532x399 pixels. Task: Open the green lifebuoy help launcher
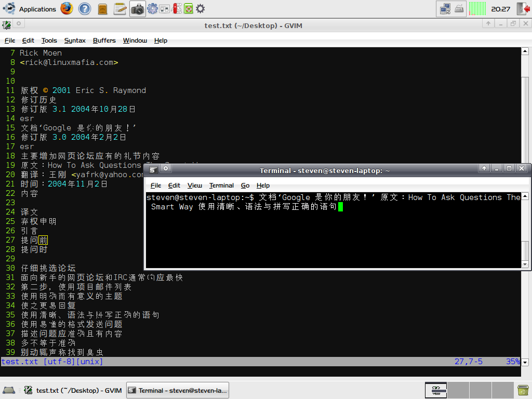point(188,9)
